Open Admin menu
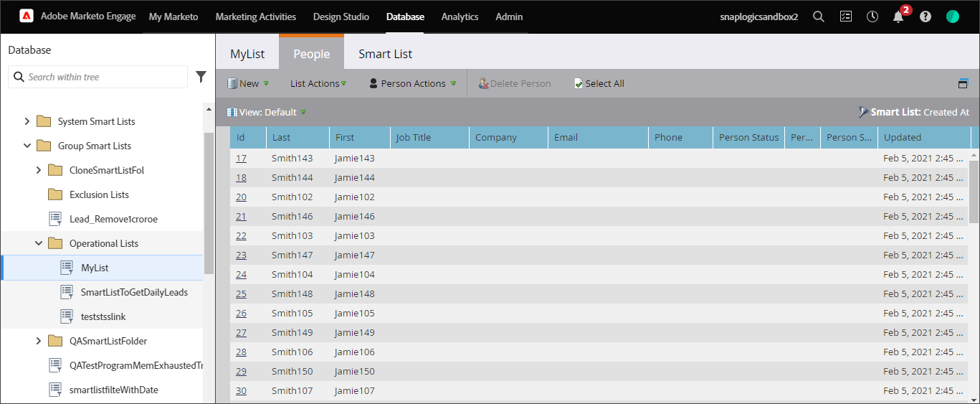Image resolution: width=980 pixels, height=404 pixels. 509,17
